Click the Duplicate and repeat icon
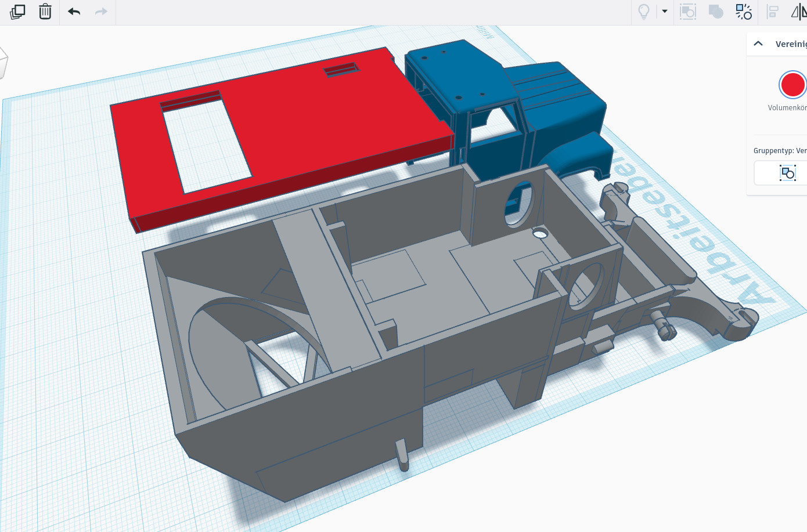This screenshot has width=807, height=532. pos(17,12)
